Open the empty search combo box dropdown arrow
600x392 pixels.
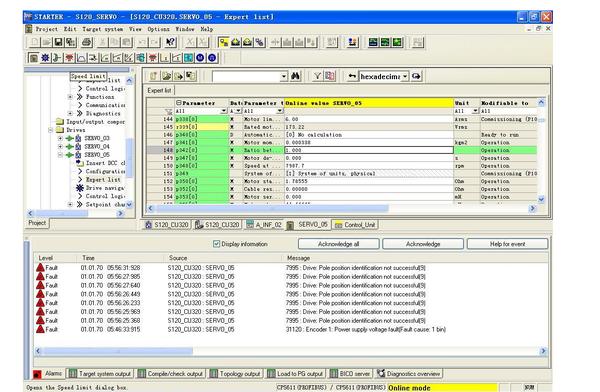(284, 76)
